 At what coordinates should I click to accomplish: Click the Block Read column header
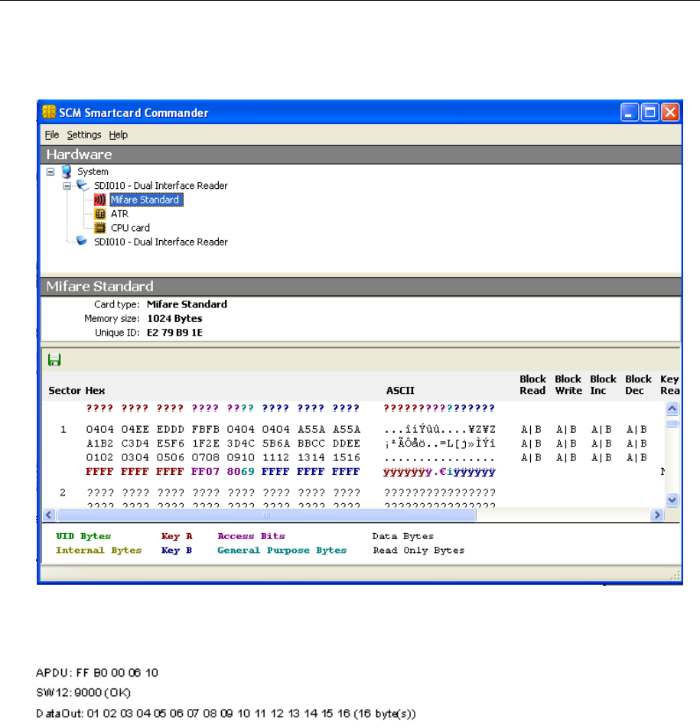532,385
